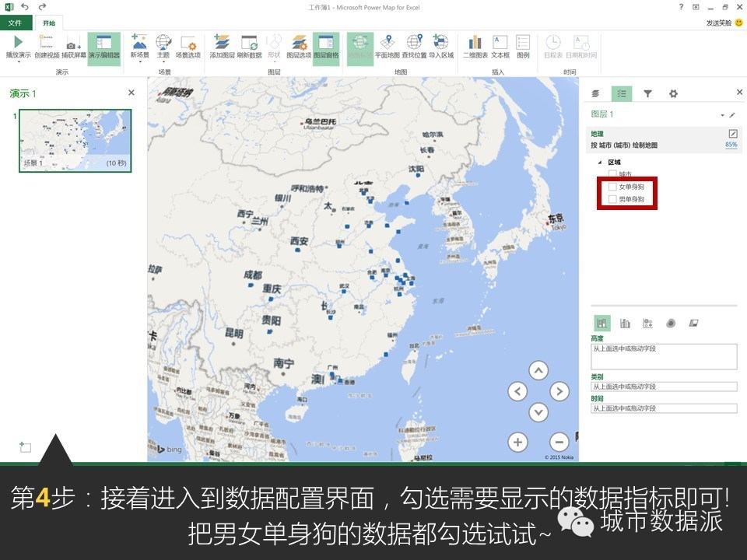
Task: Open the 文件 tab
Action: (x=16, y=23)
